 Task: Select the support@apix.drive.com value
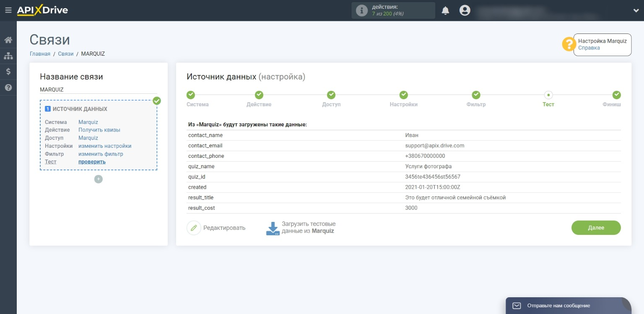tap(435, 146)
